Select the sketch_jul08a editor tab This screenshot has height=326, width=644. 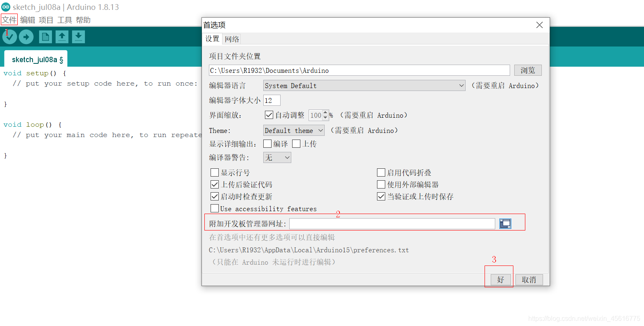35,59
